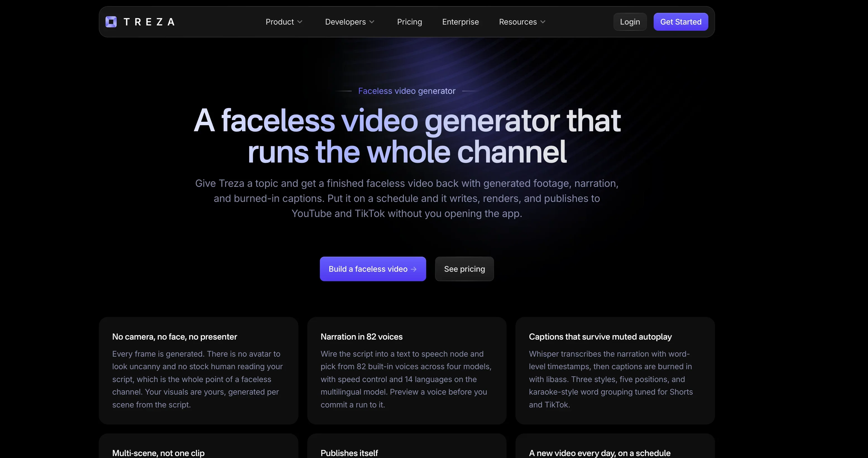The width and height of the screenshot is (868, 458).
Task: Click the 'Every frame is generated' description
Action: coord(197,379)
